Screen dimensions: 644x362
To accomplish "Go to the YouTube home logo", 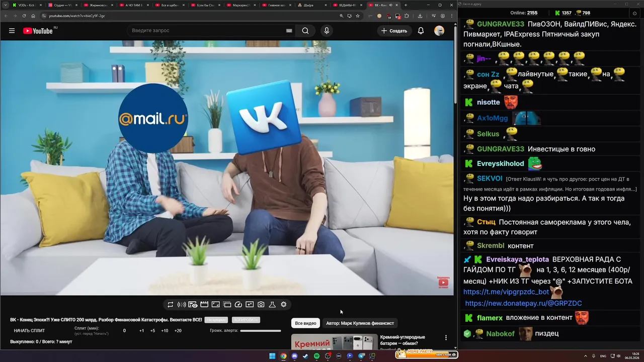I will tap(38, 31).
